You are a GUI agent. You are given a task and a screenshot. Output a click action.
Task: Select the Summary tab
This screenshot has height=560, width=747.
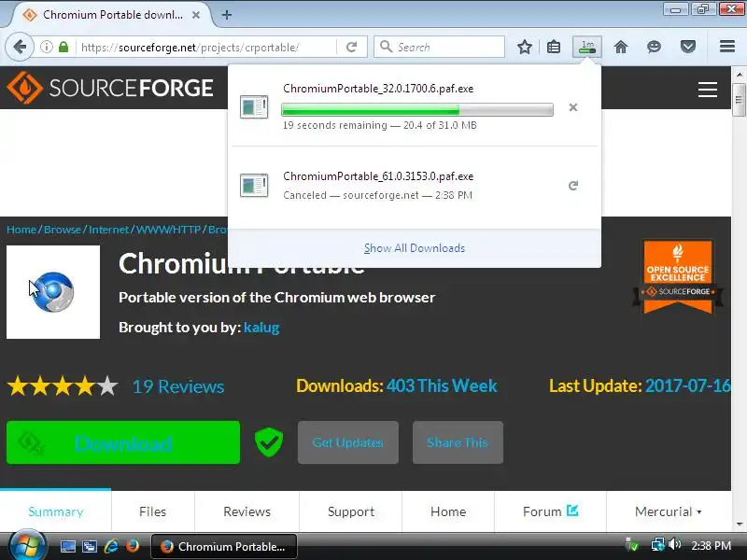(56, 511)
